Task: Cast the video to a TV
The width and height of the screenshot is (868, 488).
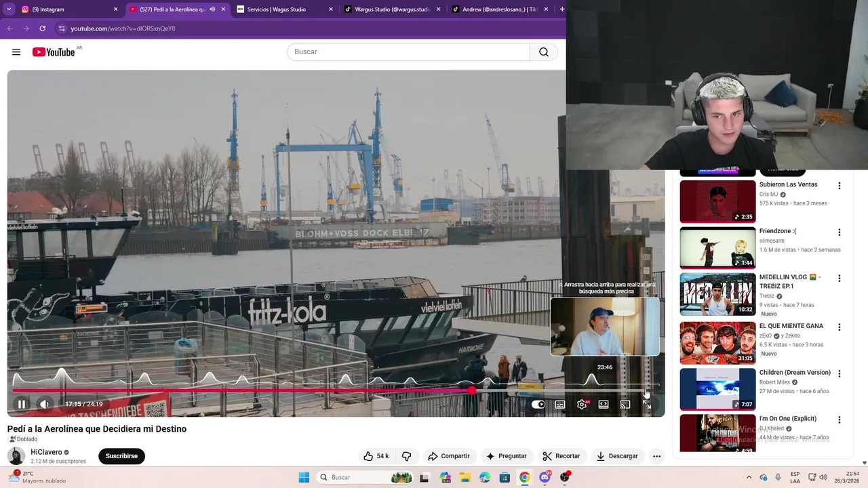Action: click(625, 405)
